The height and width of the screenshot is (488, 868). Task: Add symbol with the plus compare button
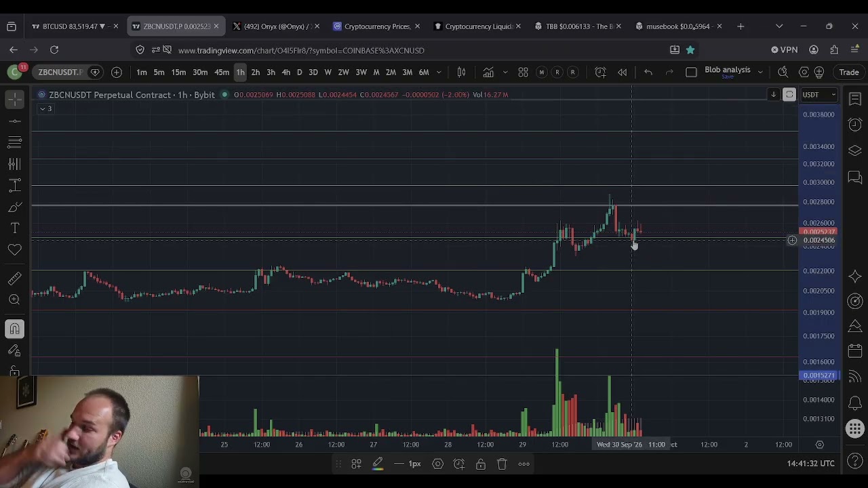click(x=117, y=72)
